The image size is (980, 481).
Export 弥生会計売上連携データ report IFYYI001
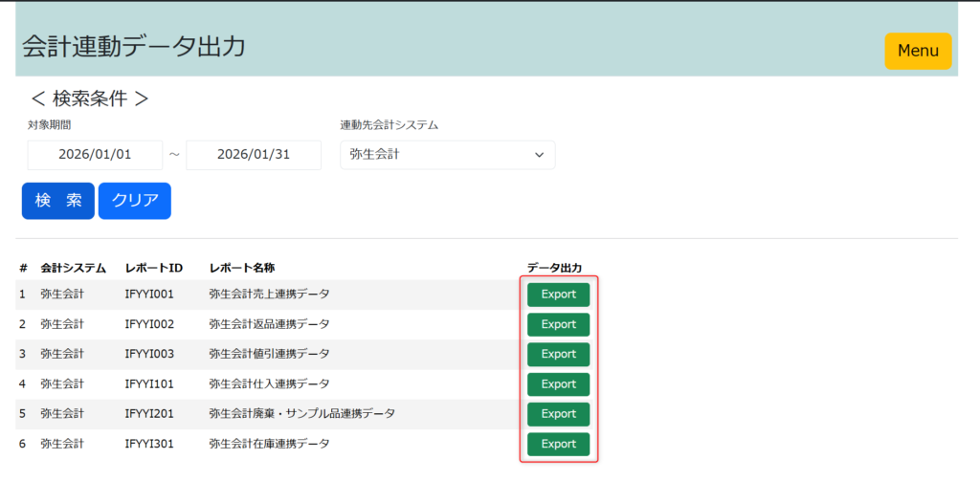558,295
